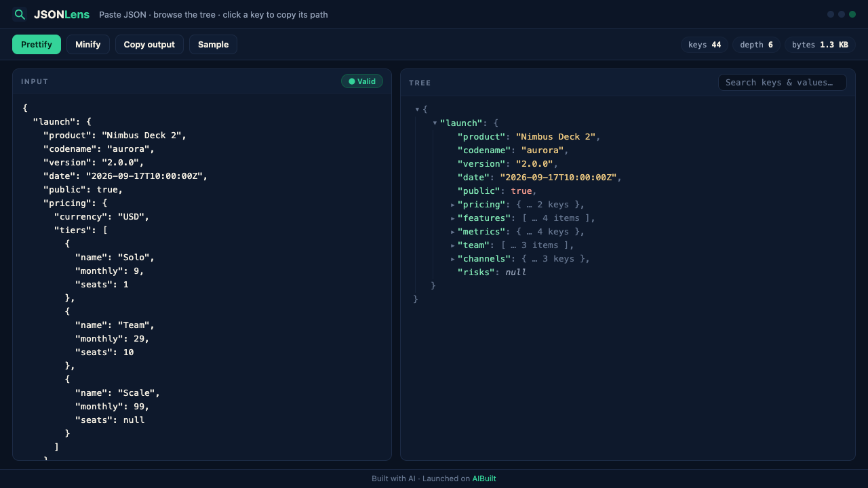Expand the "metrics" node in tree
This screenshot has width=868, height=488.
[453, 231]
